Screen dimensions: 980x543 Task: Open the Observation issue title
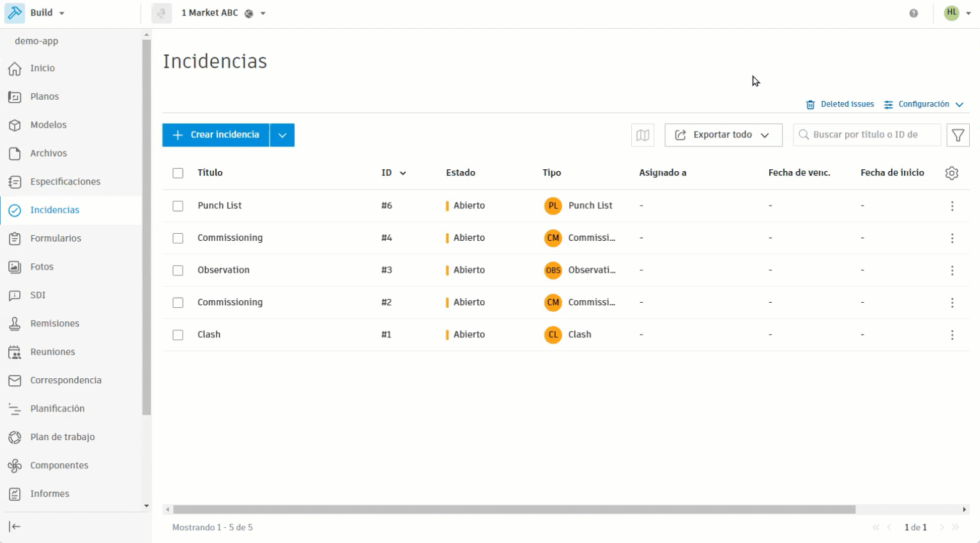point(224,270)
